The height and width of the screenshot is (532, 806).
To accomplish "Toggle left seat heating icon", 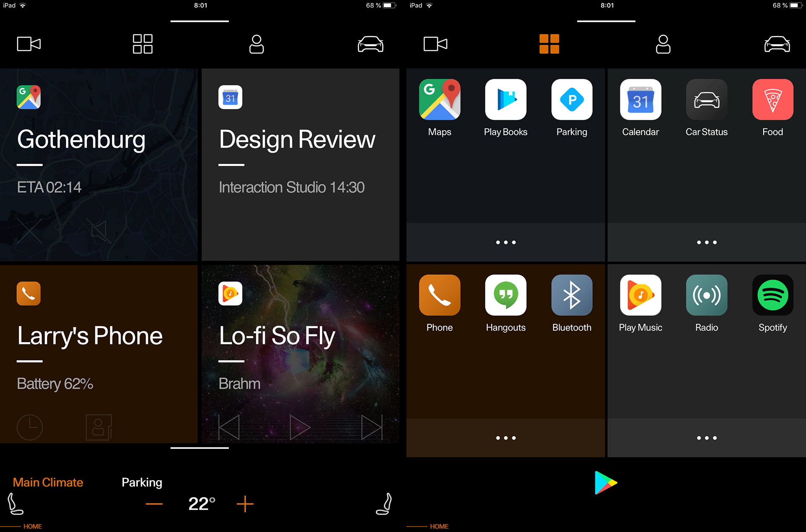I will click(15, 503).
